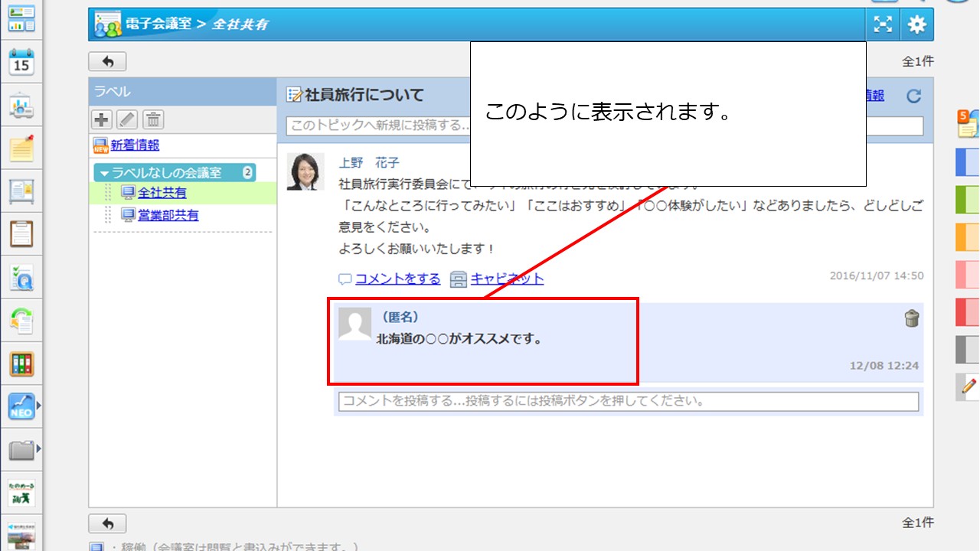Click the anonymous commenter avatar
Screen dimensions: 980x551
tap(354, 324)
